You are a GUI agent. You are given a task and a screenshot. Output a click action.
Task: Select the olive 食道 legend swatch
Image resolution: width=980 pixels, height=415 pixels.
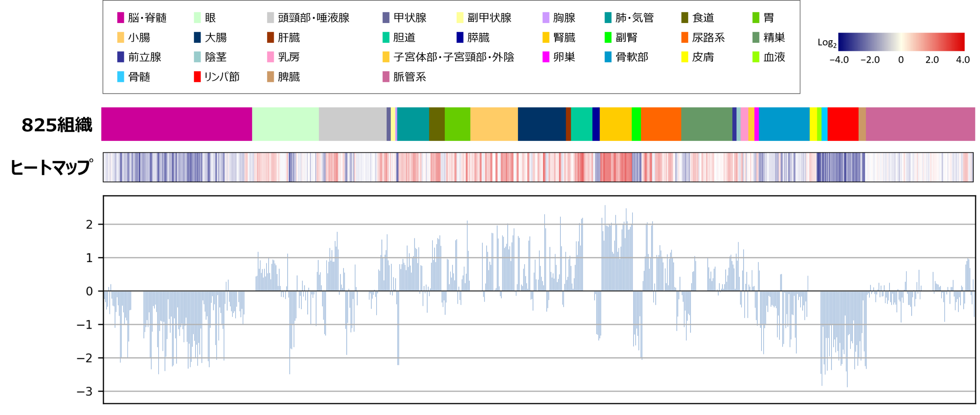pyautogui.click(x=684, y=18)
